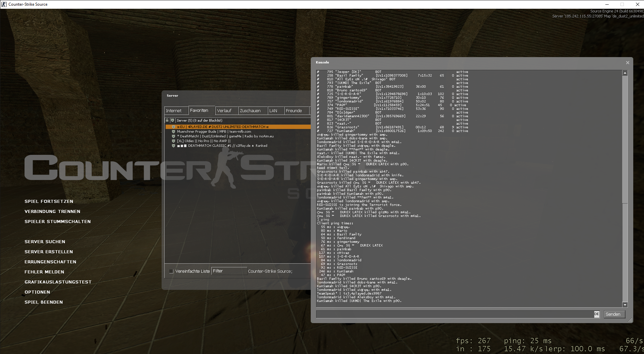Click shield icon of DEATHMATCH CLASSIC #1 row
This screenshot has height=354, width=644.
tap(173, 146)
